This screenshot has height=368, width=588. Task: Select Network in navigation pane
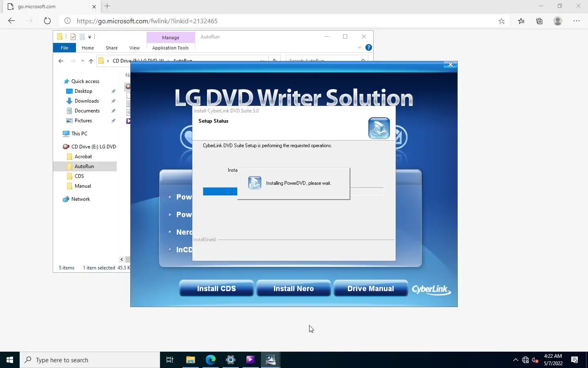coord(76,199)
